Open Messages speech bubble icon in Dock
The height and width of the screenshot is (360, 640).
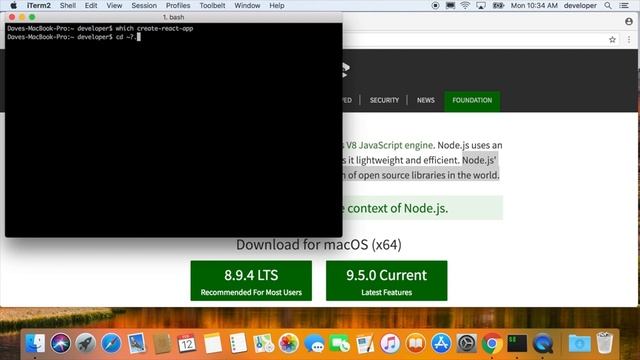point(314,343)
